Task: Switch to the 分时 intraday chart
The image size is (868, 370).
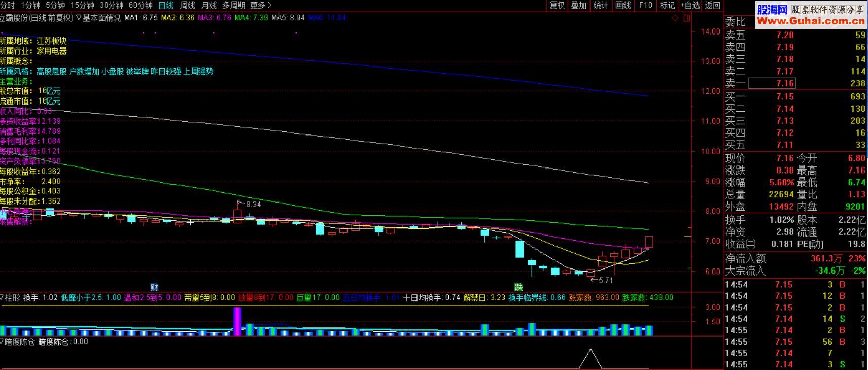Action: tap(7, 5)
